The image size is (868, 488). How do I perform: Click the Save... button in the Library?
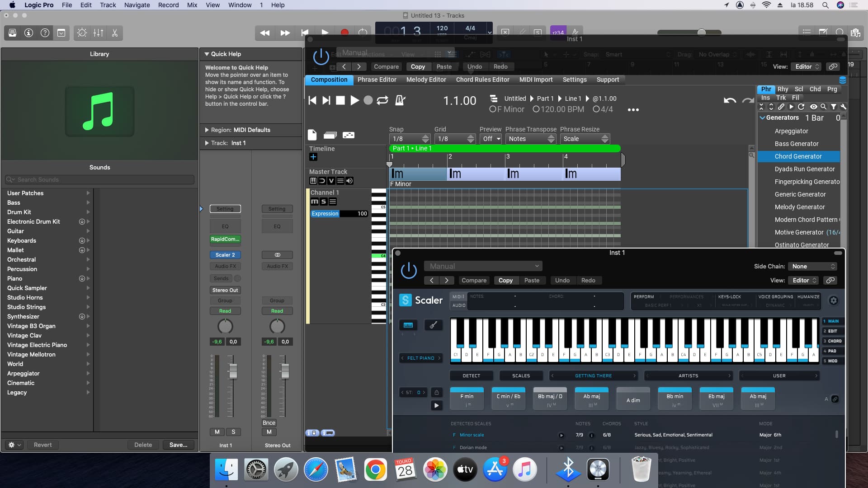coord(178,445)
